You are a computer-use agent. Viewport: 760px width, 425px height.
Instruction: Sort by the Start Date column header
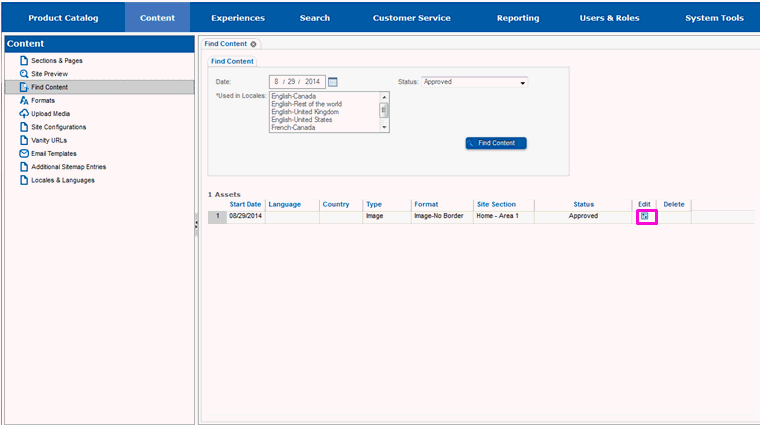245,205
